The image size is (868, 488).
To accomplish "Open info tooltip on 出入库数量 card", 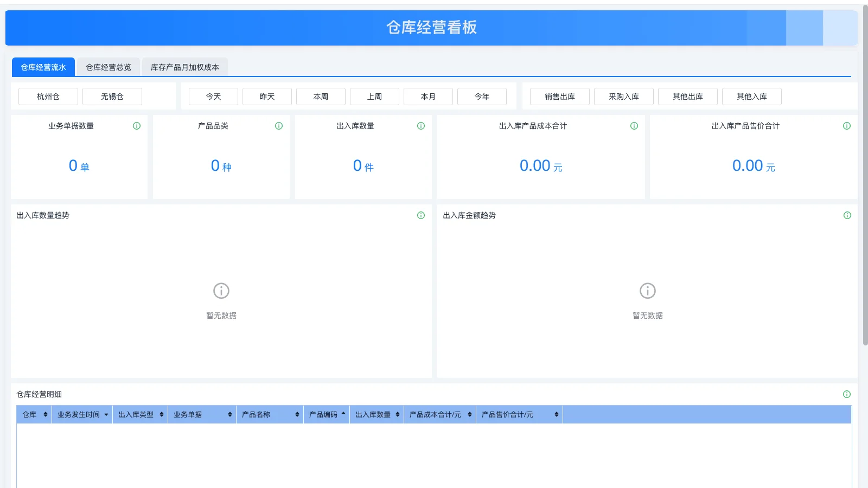I will pos(420,126).
